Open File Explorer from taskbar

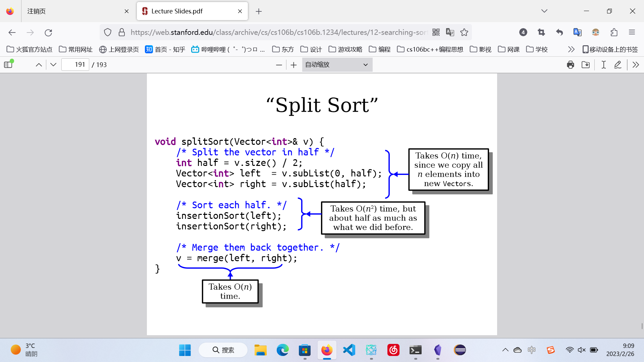click(x=260, y=350)
